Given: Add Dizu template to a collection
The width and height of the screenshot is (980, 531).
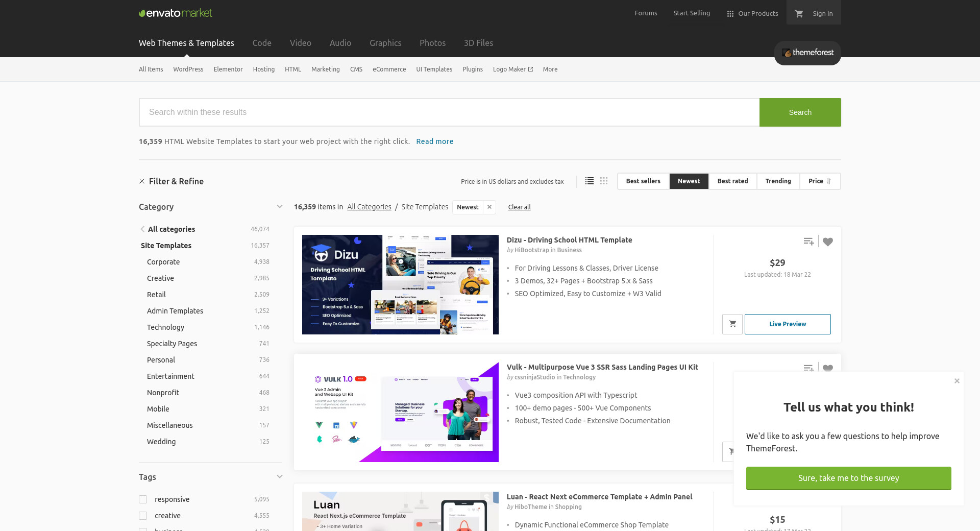Looking at the screenshot, I should tap(808, 242).
